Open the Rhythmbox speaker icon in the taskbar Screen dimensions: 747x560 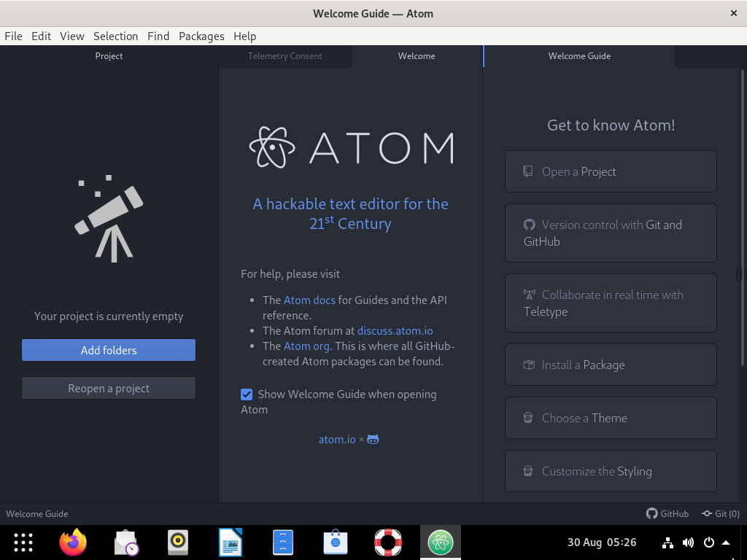click(x=178, y=542)
